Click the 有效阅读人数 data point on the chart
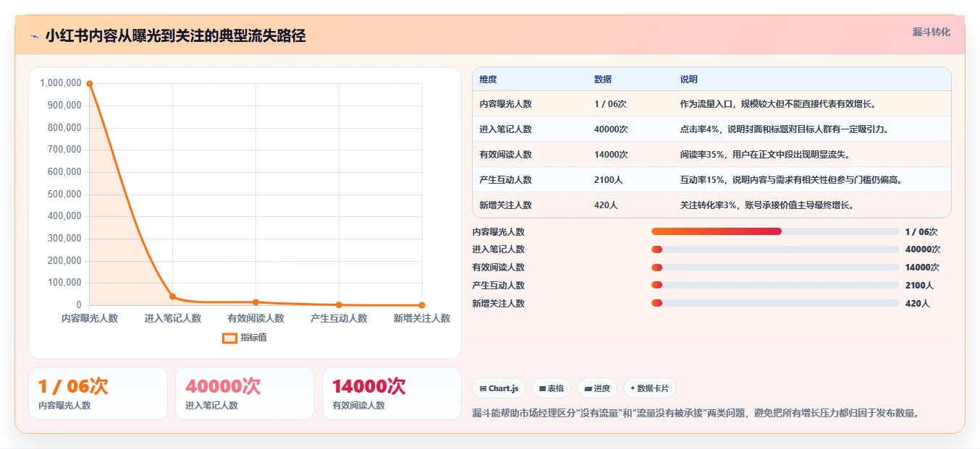The image size is (980, 449). 255,302
